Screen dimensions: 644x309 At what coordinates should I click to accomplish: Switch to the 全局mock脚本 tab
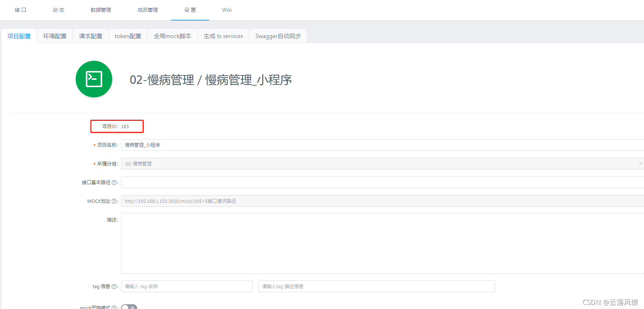tap(173, 36)
